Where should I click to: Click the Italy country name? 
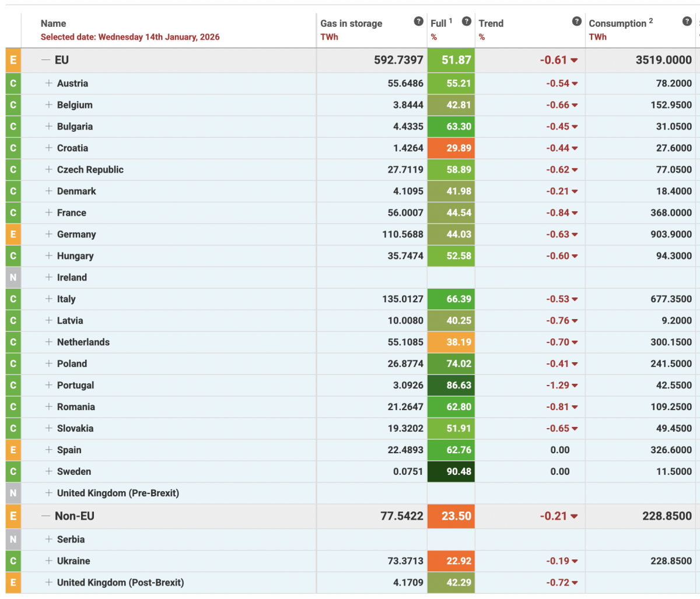click(66, 299)
